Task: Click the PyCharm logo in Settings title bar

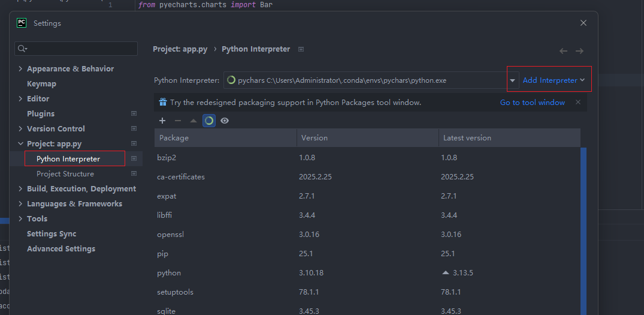Action: click(x=22, y=23)
